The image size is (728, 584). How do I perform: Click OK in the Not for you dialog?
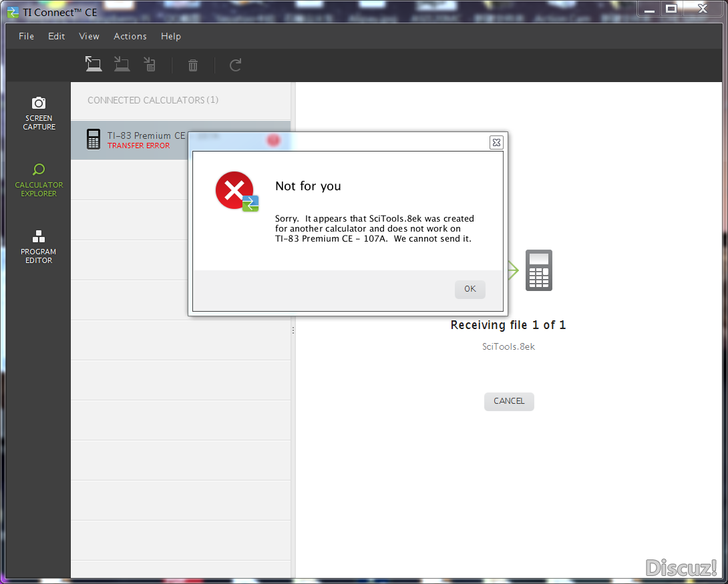(470, 289)
